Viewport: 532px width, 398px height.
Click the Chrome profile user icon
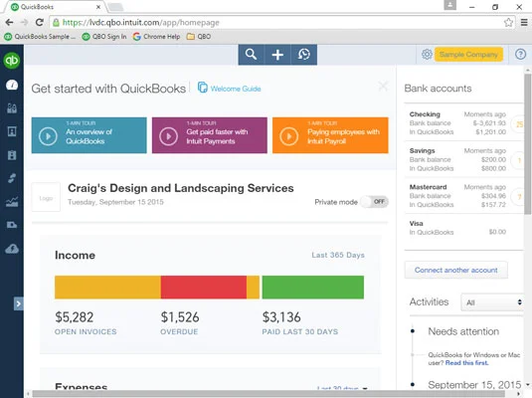[450, 5]
